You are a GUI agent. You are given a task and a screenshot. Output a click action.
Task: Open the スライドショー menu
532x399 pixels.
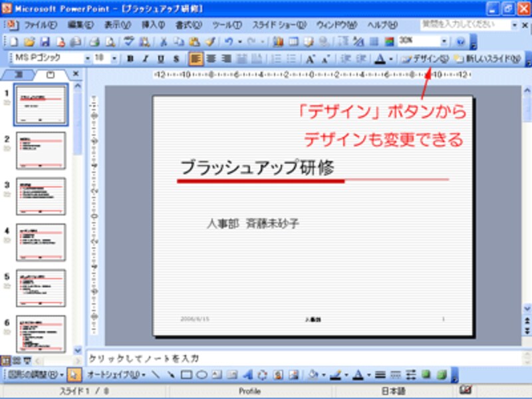(279, 25)
